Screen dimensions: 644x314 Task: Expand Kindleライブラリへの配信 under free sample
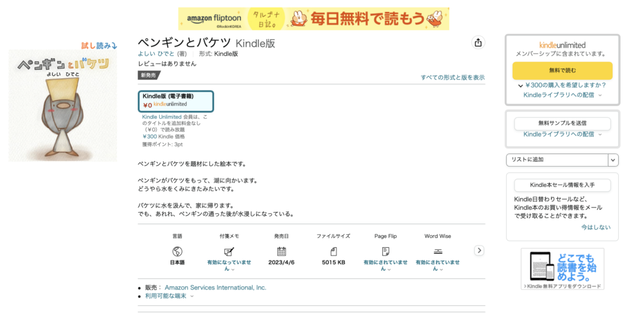click(x=562, y=134)
